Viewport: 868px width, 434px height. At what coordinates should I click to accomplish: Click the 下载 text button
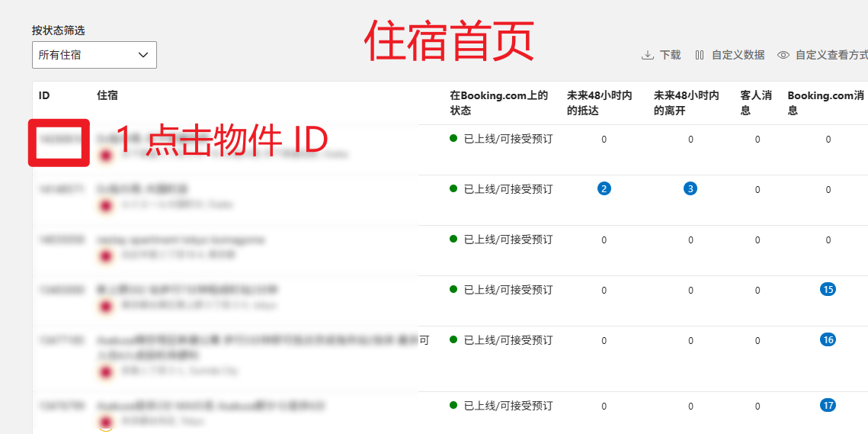tap(670, 55)
